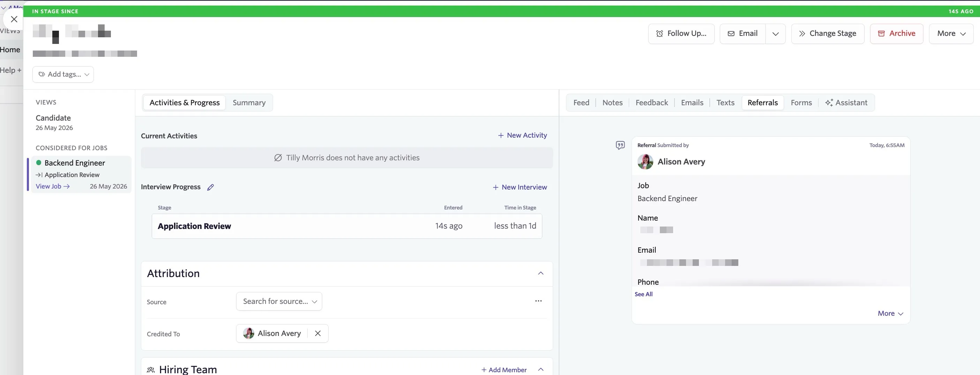Click Alison Avery's avatar in referral card
Screen dimensions: 980x375
tap(645, 162)
